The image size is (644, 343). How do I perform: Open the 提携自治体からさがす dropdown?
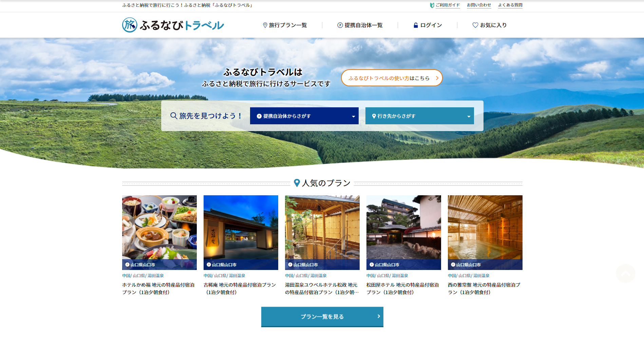pos(304,116)
